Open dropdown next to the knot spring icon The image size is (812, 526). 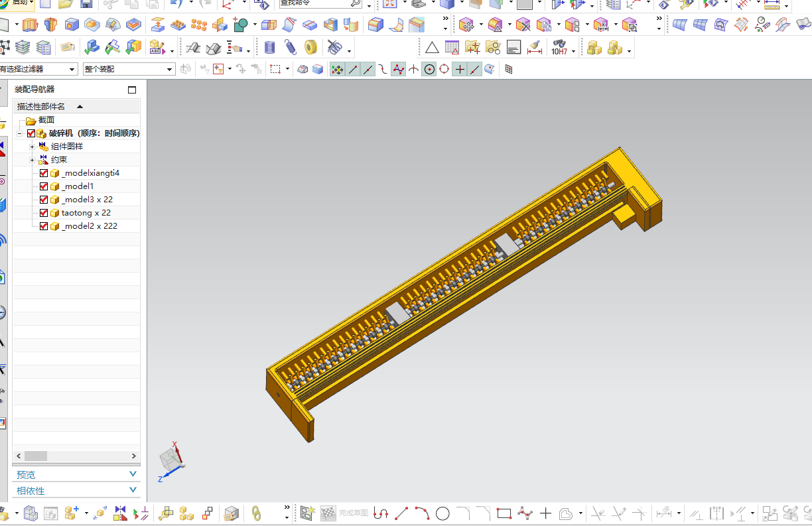tap(349, 50)
